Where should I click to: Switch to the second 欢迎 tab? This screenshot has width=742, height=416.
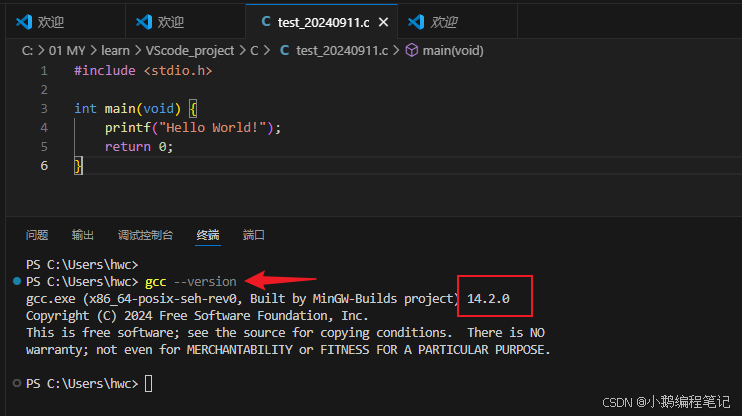click(x=186, y=22)
